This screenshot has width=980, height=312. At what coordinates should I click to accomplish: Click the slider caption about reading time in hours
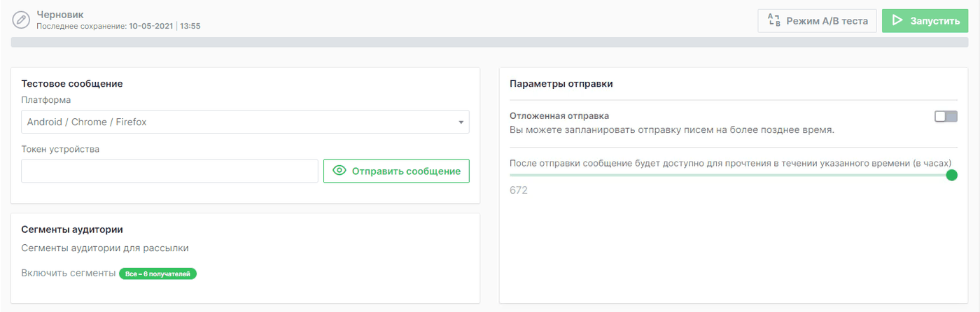click(730, 163)
